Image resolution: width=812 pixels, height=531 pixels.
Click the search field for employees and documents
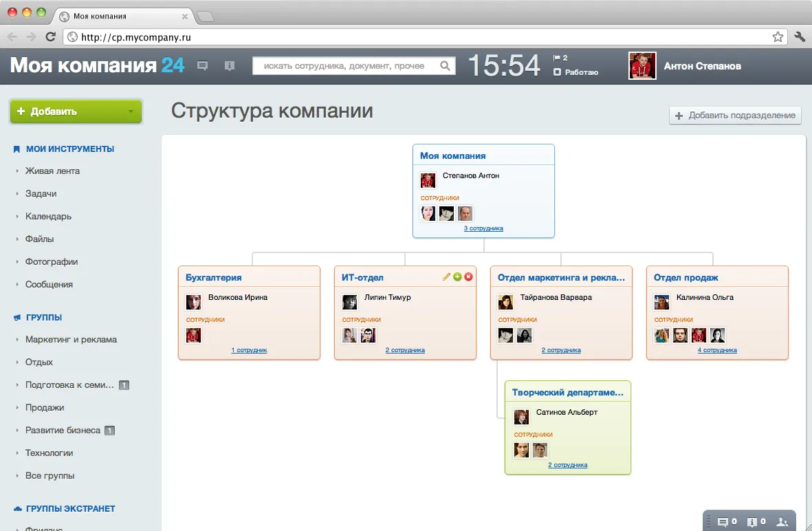345,66
